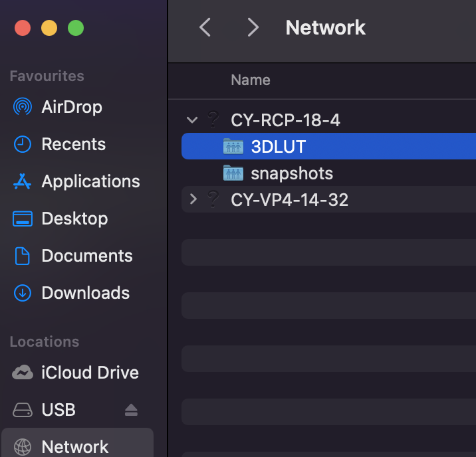Sort by the Name column header
476x457 pixels.
[251, 80]
